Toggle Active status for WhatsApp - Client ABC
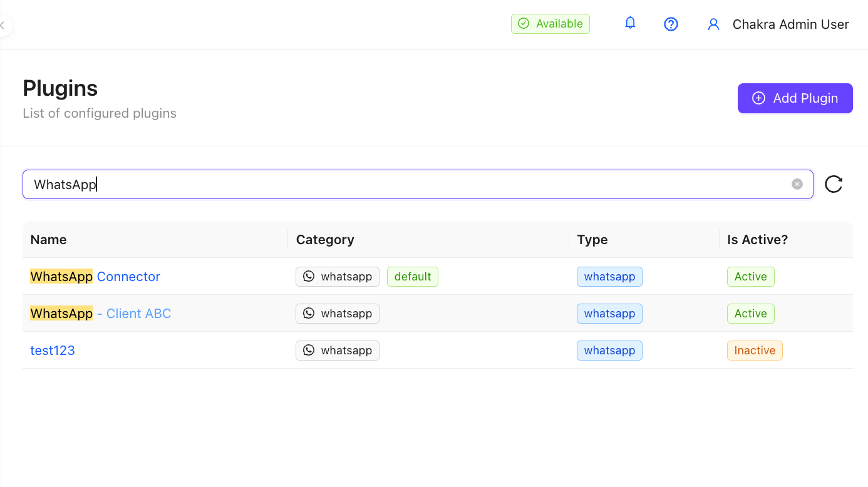Viewport: 868px width, 487px height. point(750,313)
